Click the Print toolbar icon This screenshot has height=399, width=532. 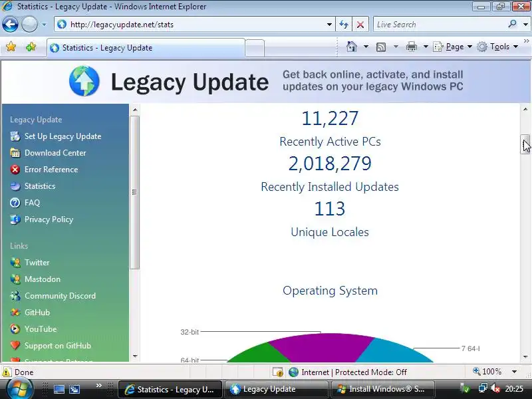tap(411, 47)
